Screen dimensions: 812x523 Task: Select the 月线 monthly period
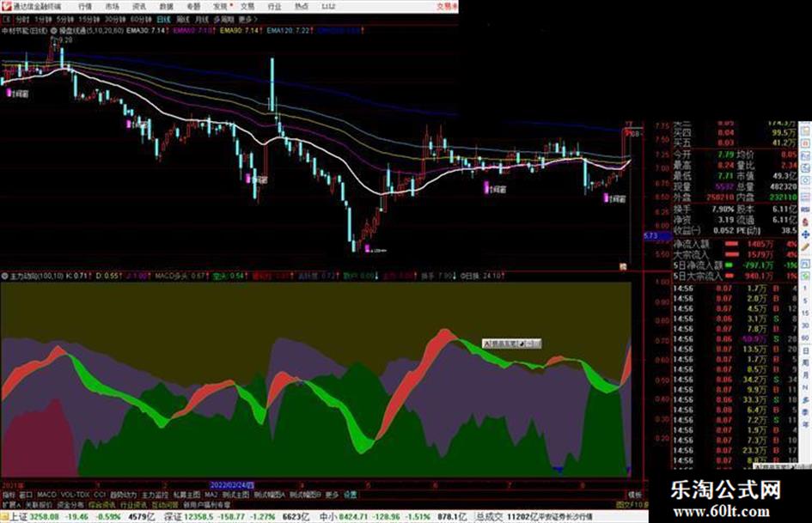tap(201, 20)
